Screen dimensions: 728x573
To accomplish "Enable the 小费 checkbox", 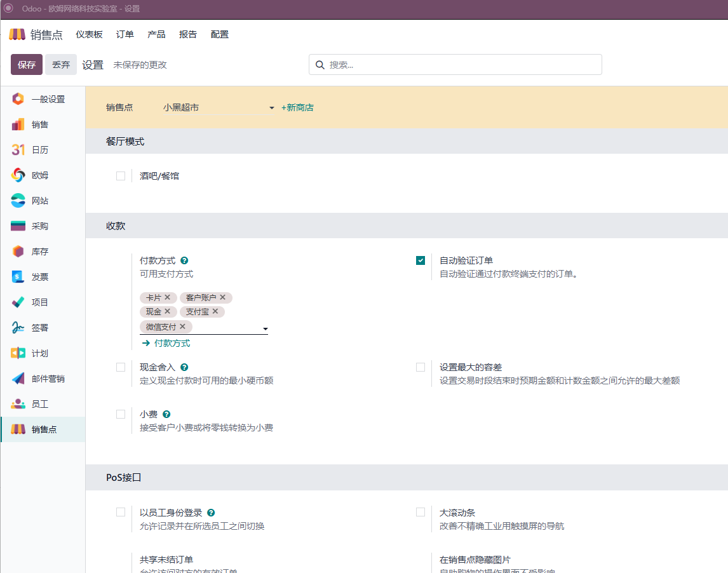I will (x=121, y=414).
